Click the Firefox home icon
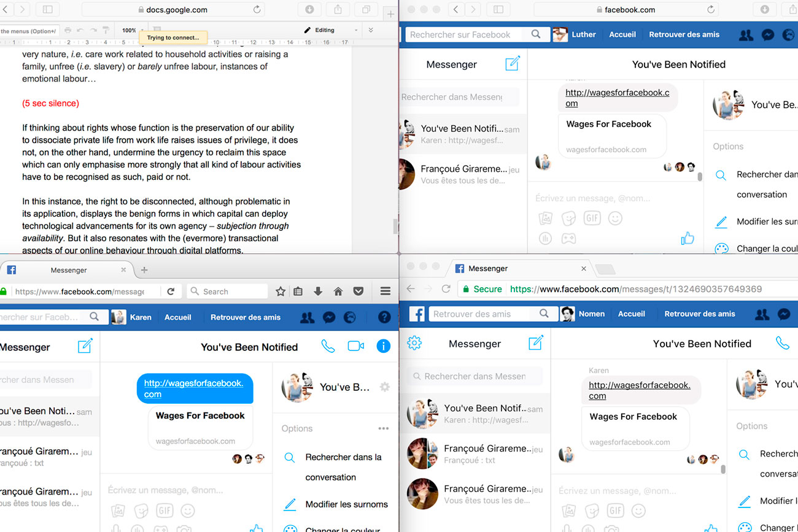Screen dimensions: 798x532 click(x=338, y=291)
